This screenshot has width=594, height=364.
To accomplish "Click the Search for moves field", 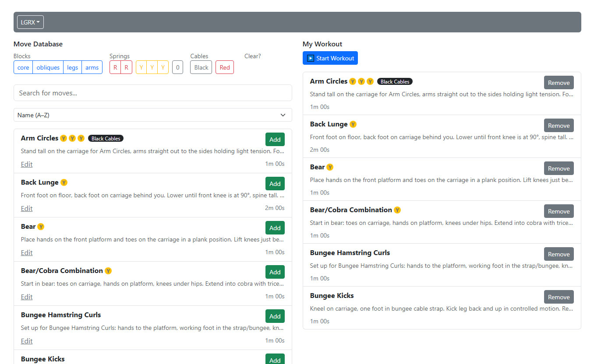I will click(153, 93).
